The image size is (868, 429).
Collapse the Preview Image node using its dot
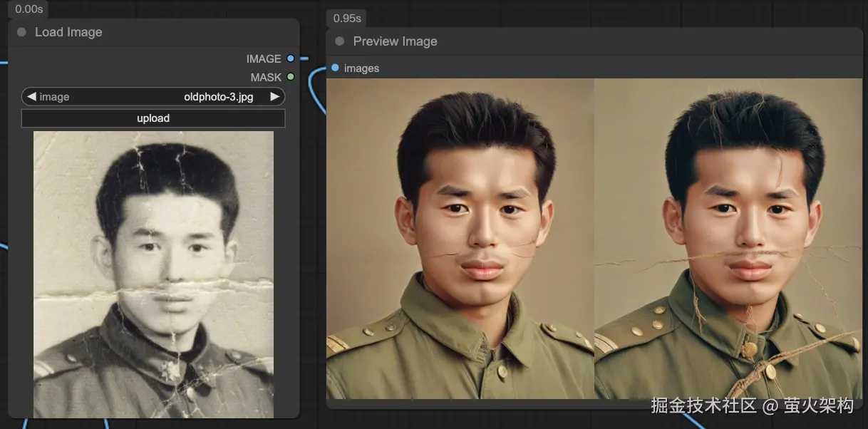click(340, 41)
